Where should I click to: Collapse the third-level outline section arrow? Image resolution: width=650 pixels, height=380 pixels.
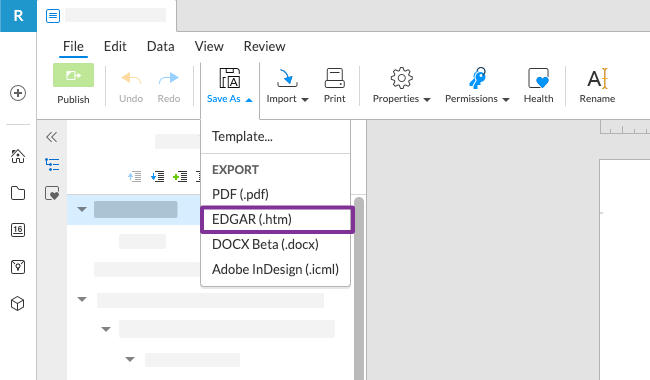pyautogui.click(x=130, y=359)
